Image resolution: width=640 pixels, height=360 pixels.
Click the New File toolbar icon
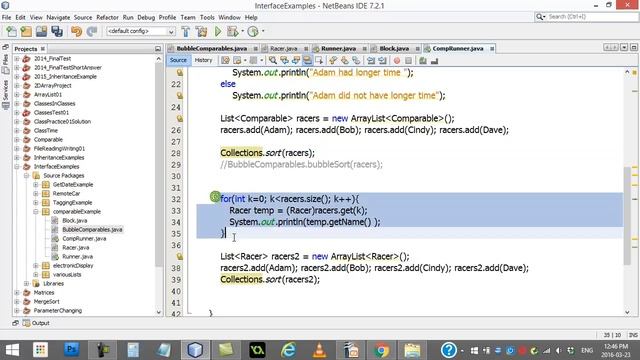pos(11,31)
